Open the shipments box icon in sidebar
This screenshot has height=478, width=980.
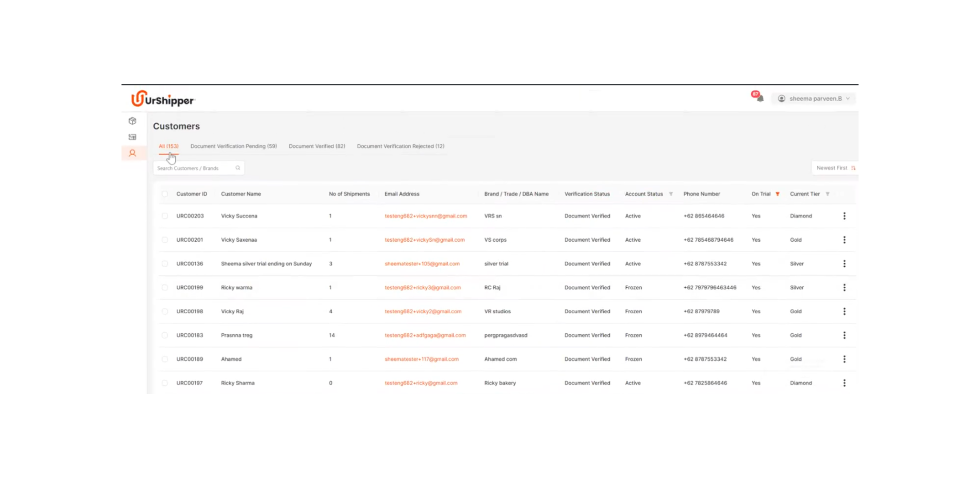click(x=132, y=121)
